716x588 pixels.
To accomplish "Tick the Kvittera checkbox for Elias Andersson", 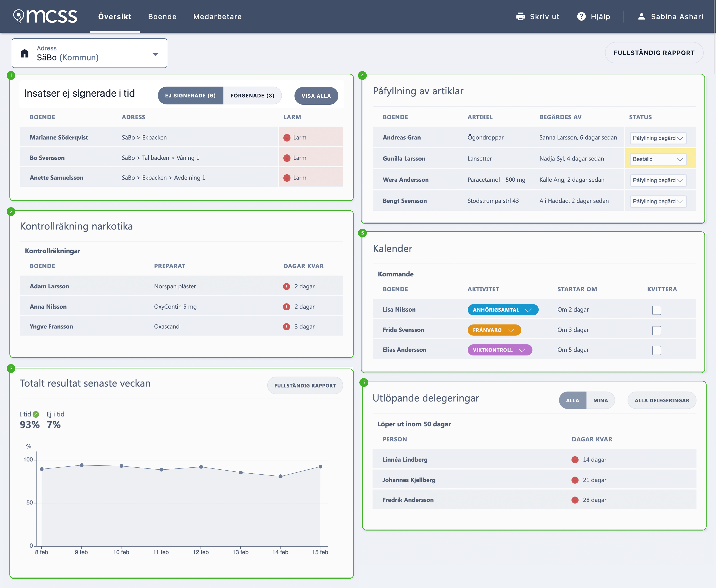I will coord(656,350).
